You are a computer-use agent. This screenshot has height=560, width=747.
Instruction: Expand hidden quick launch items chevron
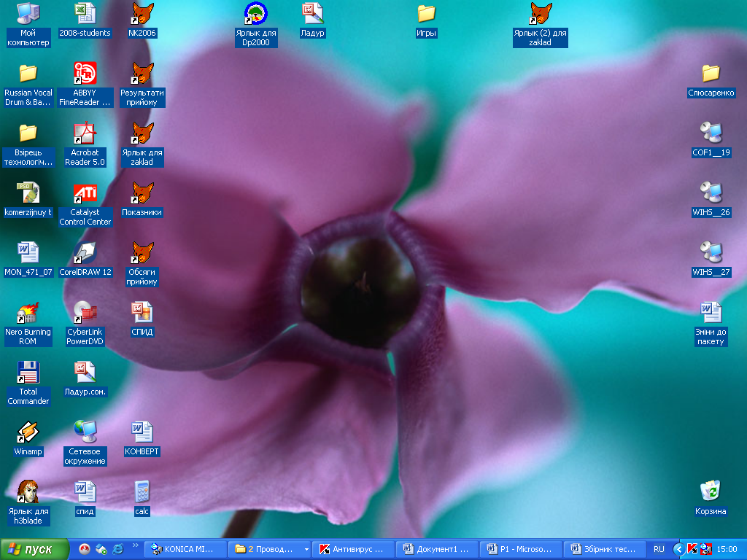[x=135, y=545]
